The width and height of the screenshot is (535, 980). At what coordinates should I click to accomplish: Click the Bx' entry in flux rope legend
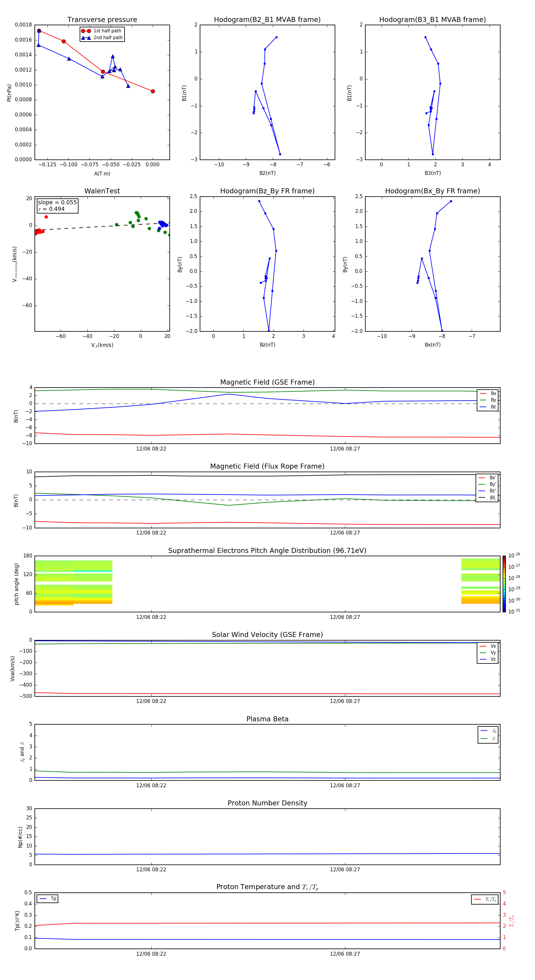(487, 478)
